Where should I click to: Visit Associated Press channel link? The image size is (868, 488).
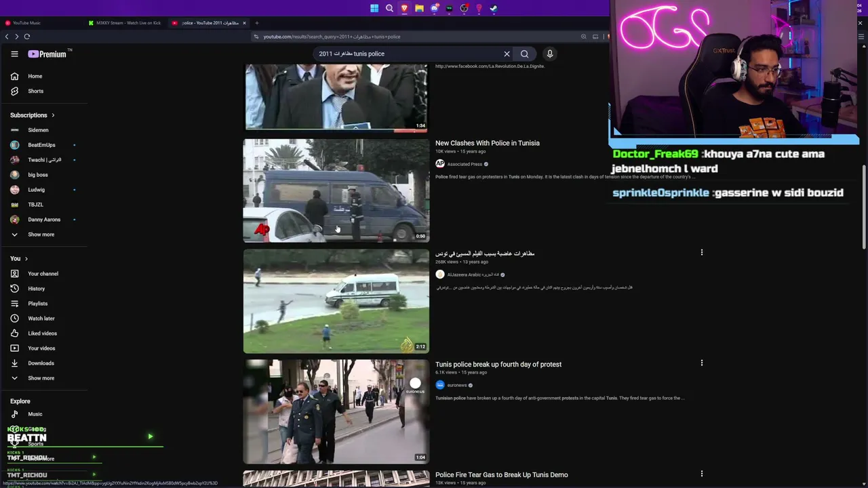(x=465, y=164)
